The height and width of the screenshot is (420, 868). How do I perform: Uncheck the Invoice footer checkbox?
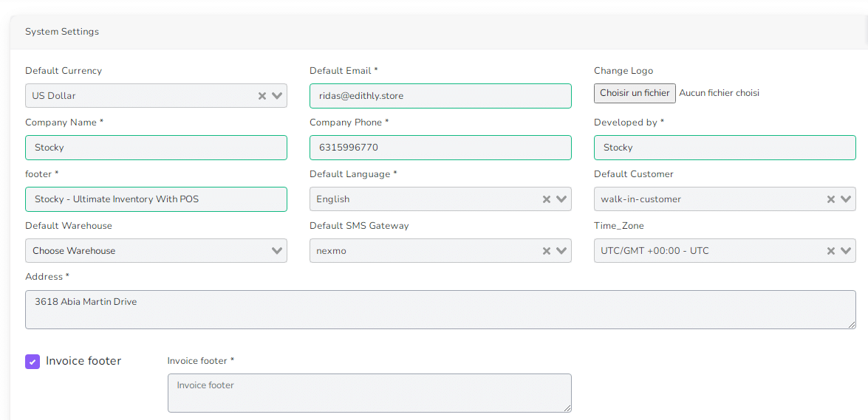coord(33,362)
